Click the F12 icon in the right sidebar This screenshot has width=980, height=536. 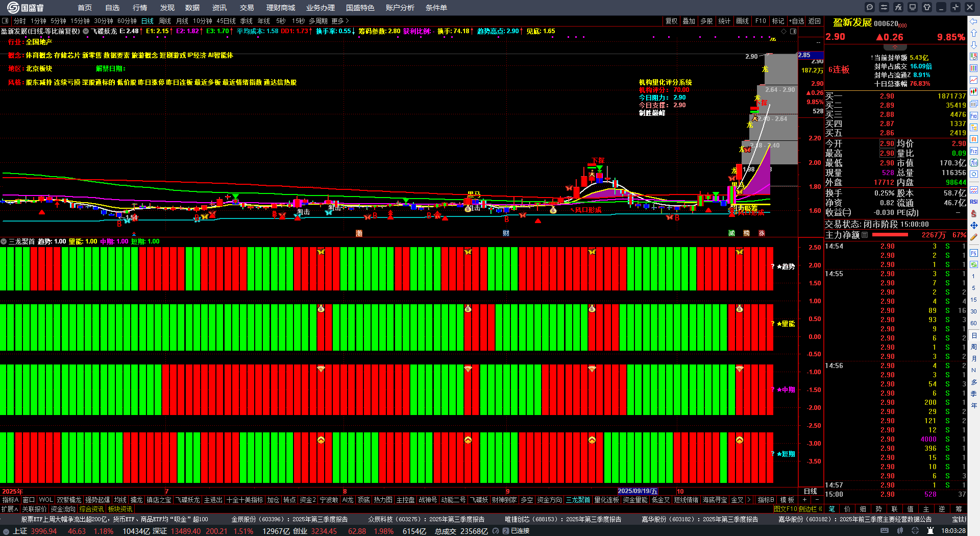(x=974, y=151)
